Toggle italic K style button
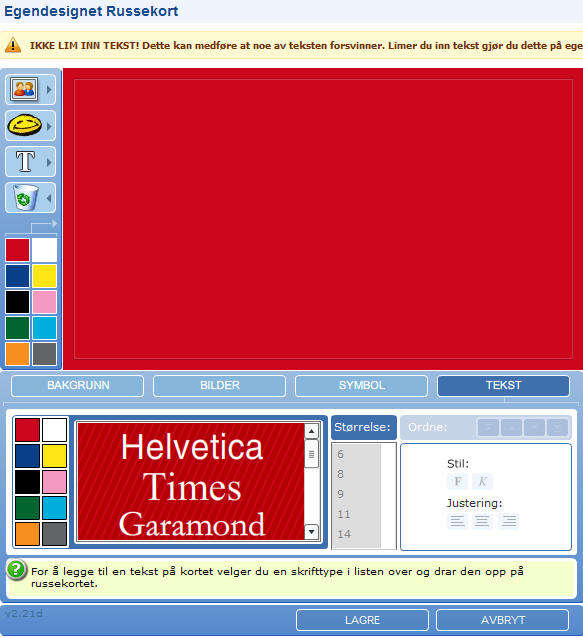The width and height of the screenshot is (583, 638). [483, 481]
